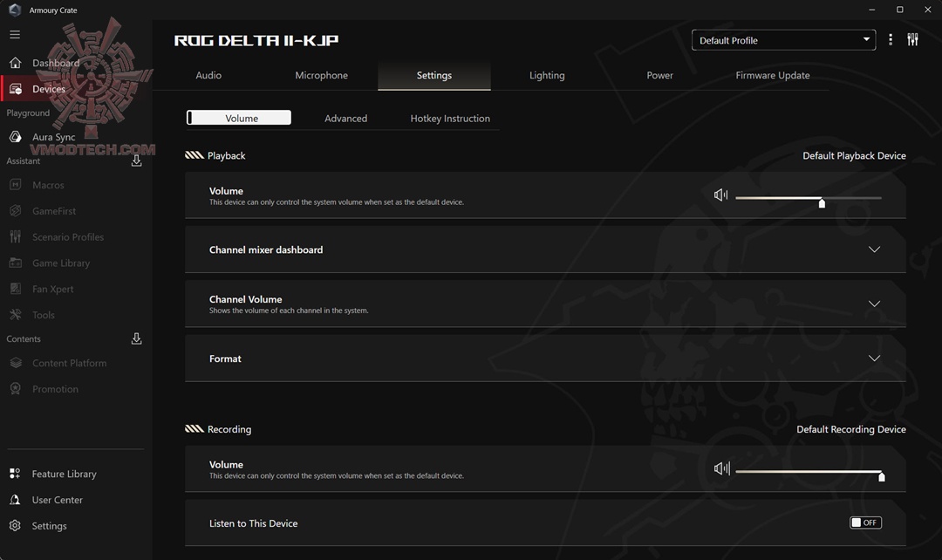
Task: Open Scenario Profiles from the sidebar
Action: (x=68, y=236)
